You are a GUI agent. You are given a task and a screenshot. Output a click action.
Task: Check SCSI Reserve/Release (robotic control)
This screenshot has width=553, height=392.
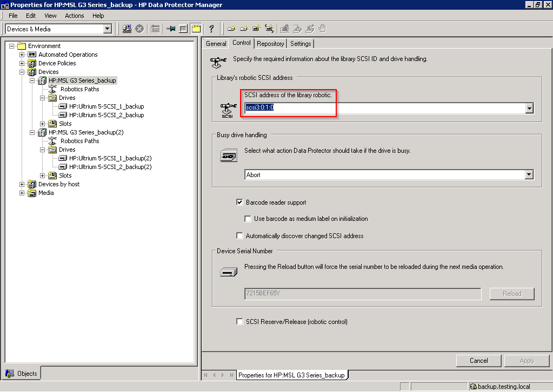pos(240,322)
